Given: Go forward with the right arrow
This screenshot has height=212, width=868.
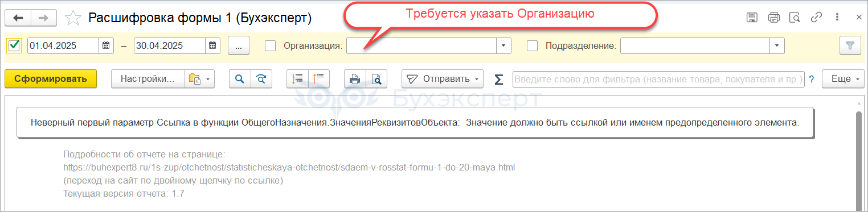Looking at the screenshot, I should pos(43,18).
